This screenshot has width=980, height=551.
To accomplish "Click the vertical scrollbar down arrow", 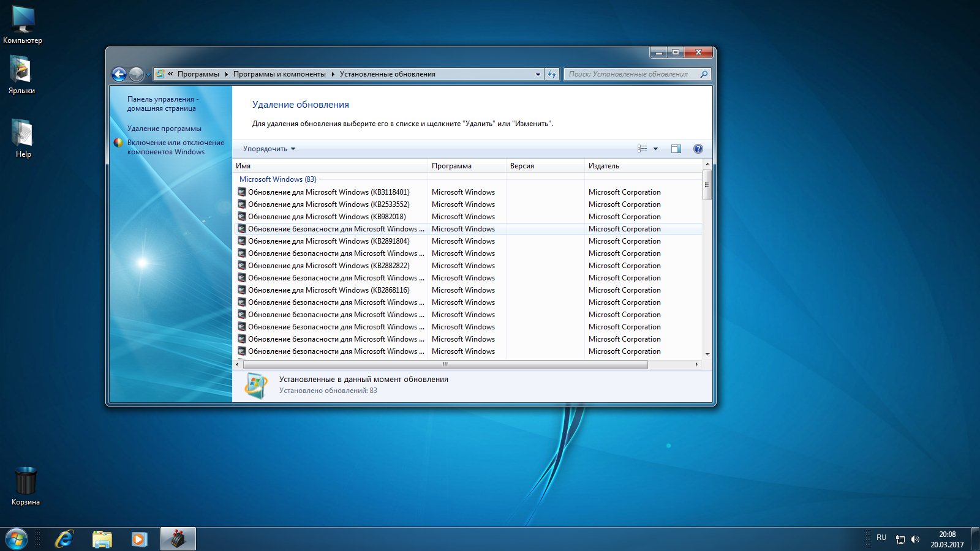I will click(x=707, y=354).
